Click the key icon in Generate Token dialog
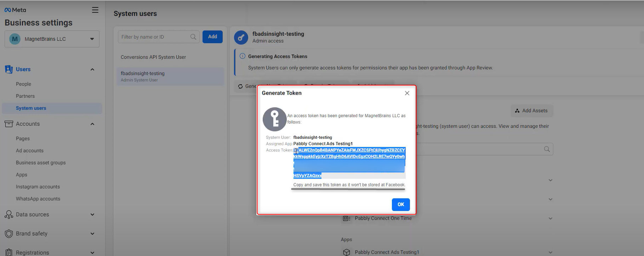 click(274, 119)
